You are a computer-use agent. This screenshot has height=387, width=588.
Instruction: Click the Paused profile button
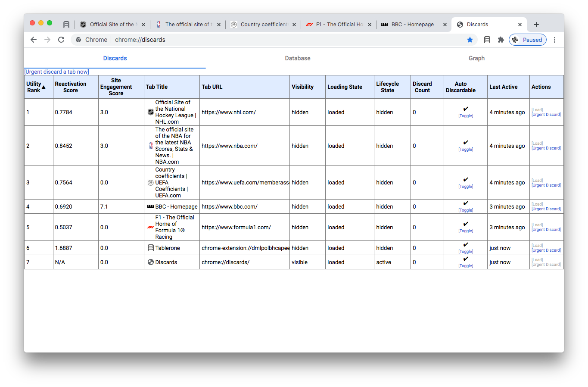(x=528, y=40)
